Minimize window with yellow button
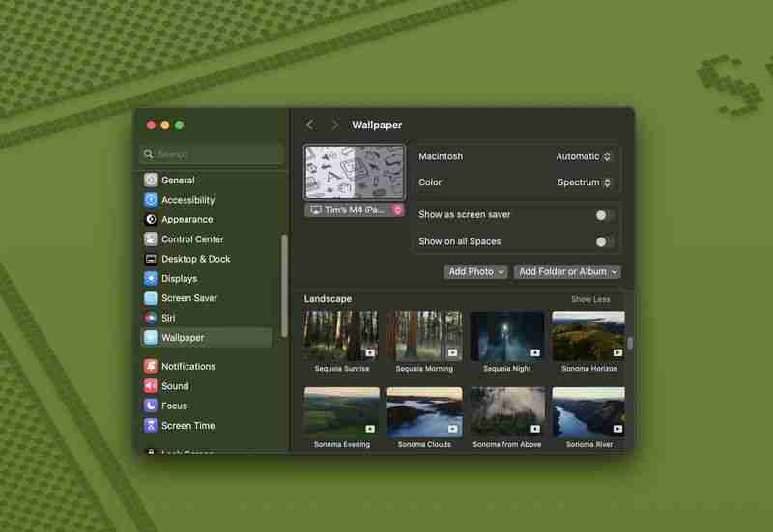This screenshot has height=532, width=773. click(165, 126)
